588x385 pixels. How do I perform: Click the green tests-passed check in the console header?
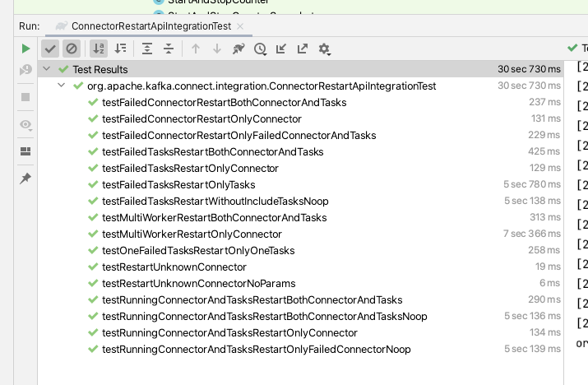[x=572, y=48]
